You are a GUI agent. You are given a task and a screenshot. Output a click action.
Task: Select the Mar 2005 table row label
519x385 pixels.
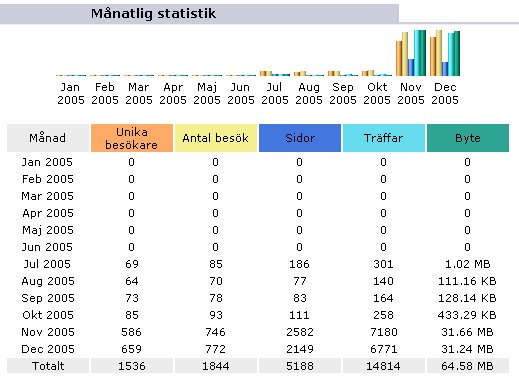pos(47,196)
